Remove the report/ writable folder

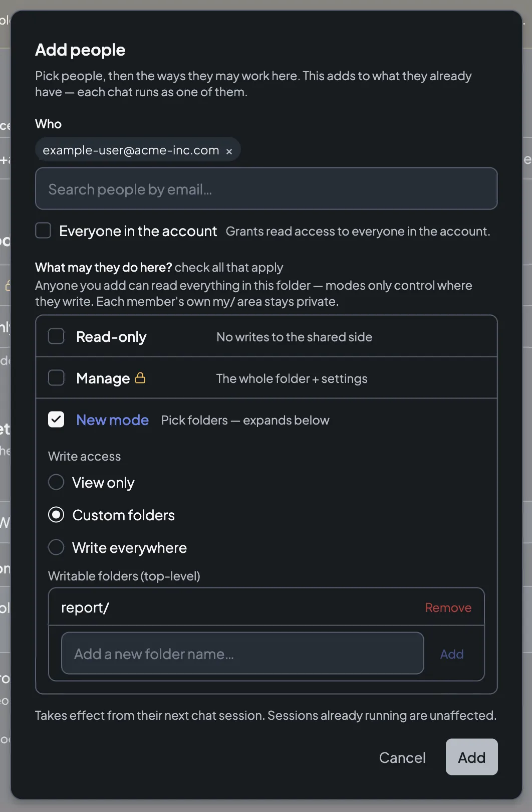tap(448, 607)
